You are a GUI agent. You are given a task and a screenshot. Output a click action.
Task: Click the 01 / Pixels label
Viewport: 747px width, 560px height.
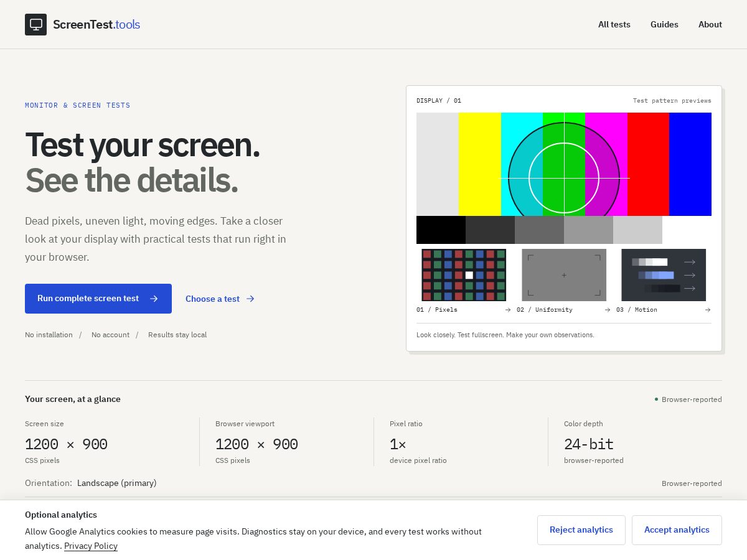pos(437,310)
